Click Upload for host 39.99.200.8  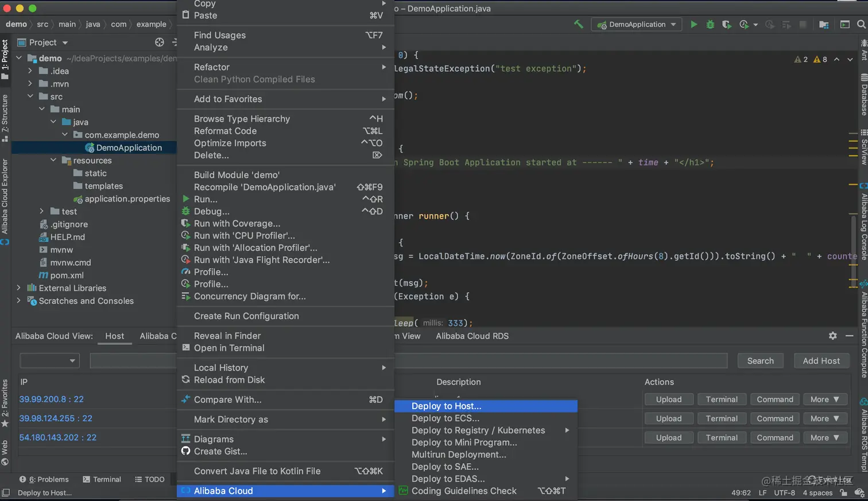point(669,399)
